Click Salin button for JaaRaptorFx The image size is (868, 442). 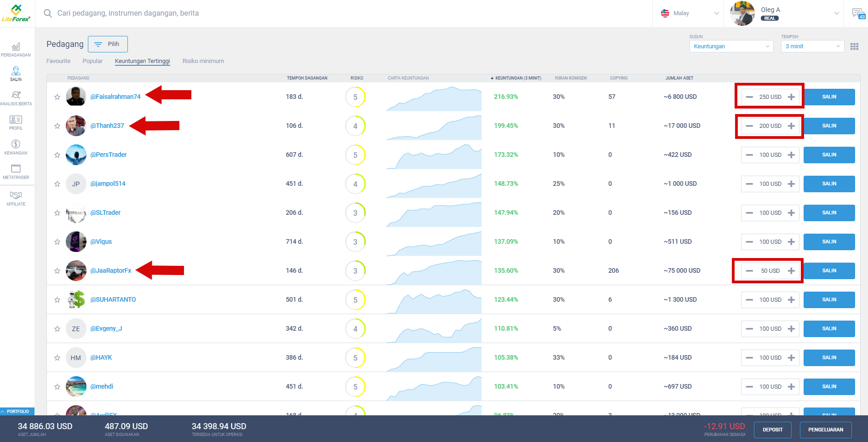click(829, 271)
